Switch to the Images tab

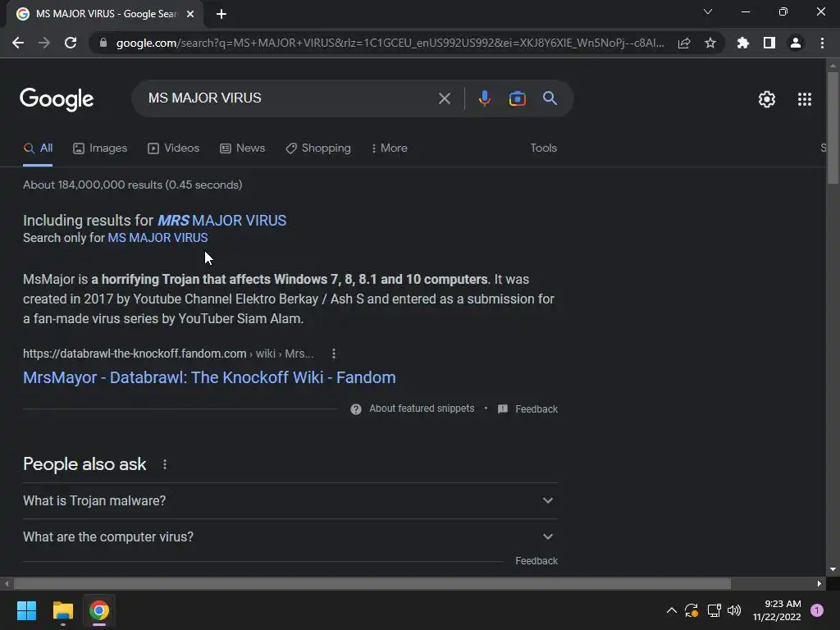[x=100, y=148]
